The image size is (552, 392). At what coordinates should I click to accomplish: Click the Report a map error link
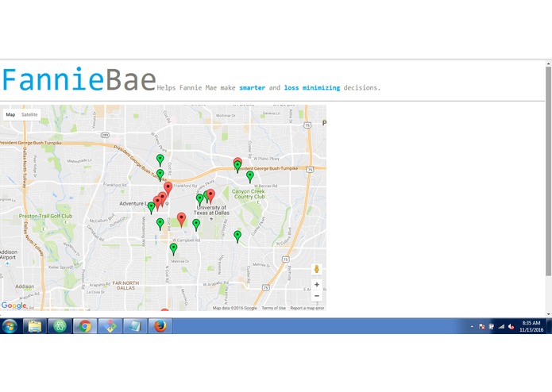click(x=307, y=308)
